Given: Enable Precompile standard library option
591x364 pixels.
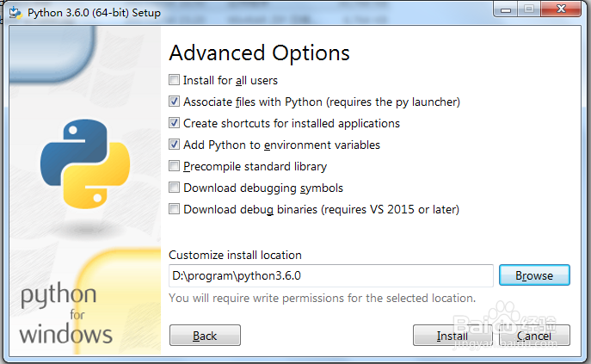Looking at the screenshot, I should (x=174, y=166).
